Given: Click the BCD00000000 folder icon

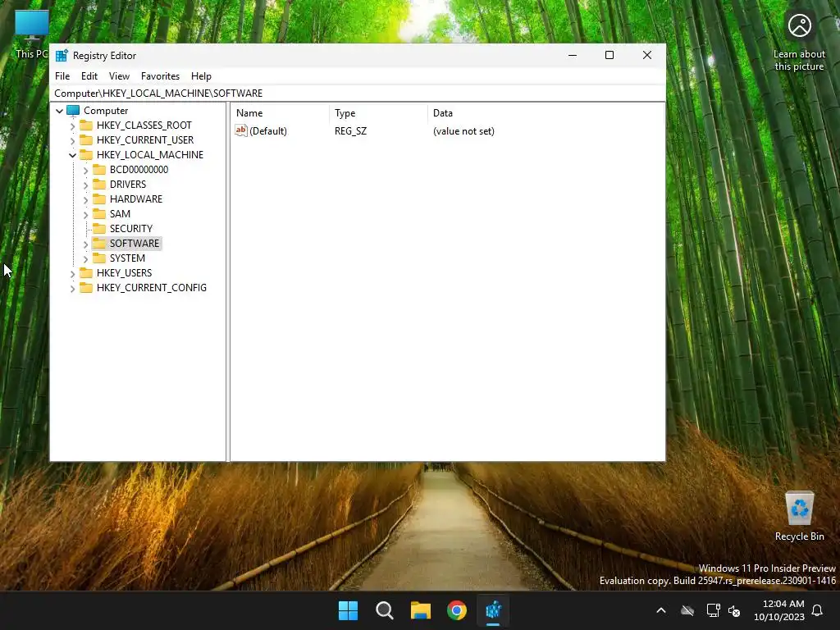Looking at the screenshot, I should [x=99, y=169].
